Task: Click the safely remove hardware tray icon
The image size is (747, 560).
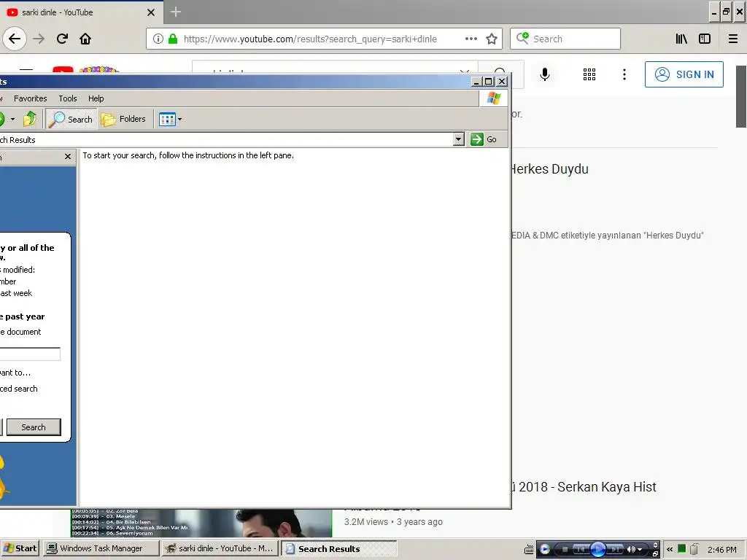Action: [694, 549]
